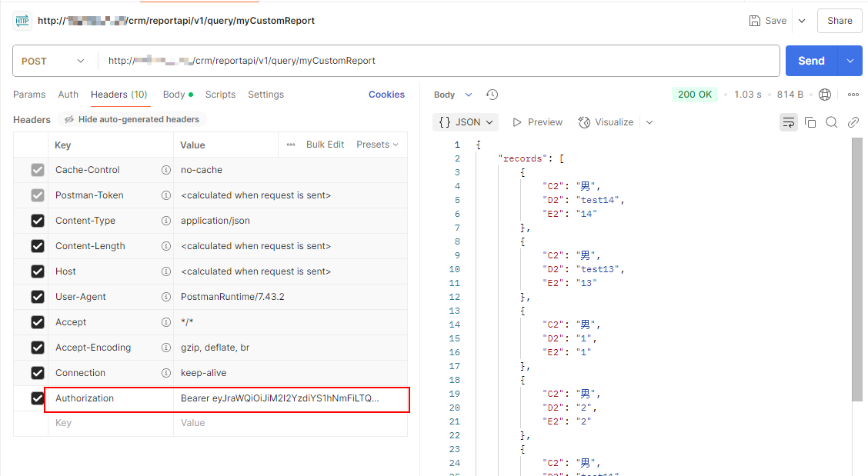
Task: Switch to the Params tab
Action: click(29, 95)
